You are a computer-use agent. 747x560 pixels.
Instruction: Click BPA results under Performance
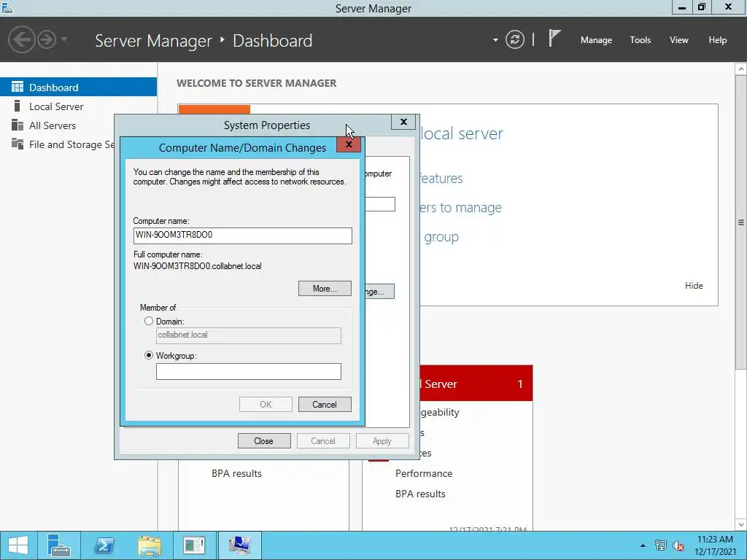pyautogui.click(x=420, y=494)
